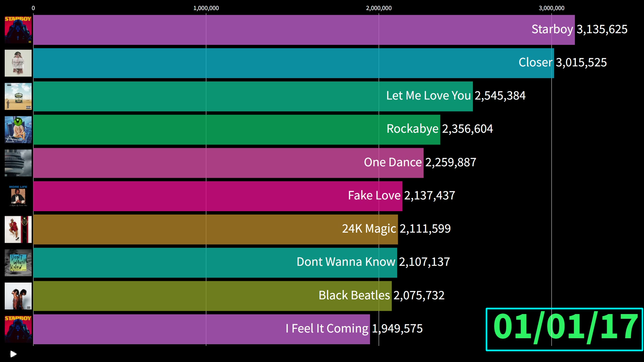Click the Starboy album cover in first row
Screen dimensions: 644x362
[x=18, y=30]
